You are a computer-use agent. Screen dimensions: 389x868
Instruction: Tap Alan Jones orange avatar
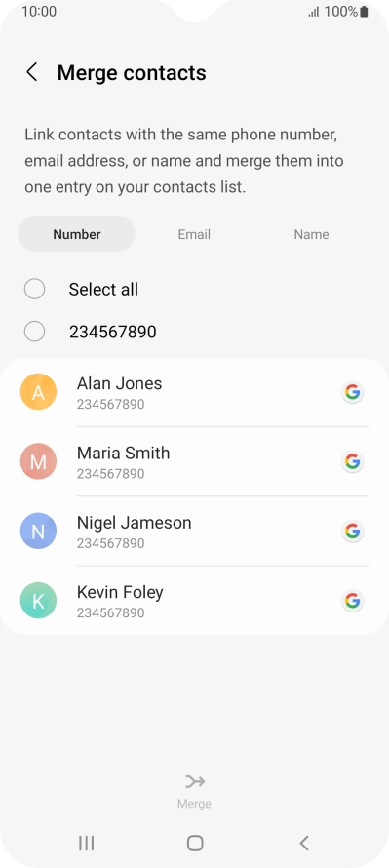(x=38, y=392)
